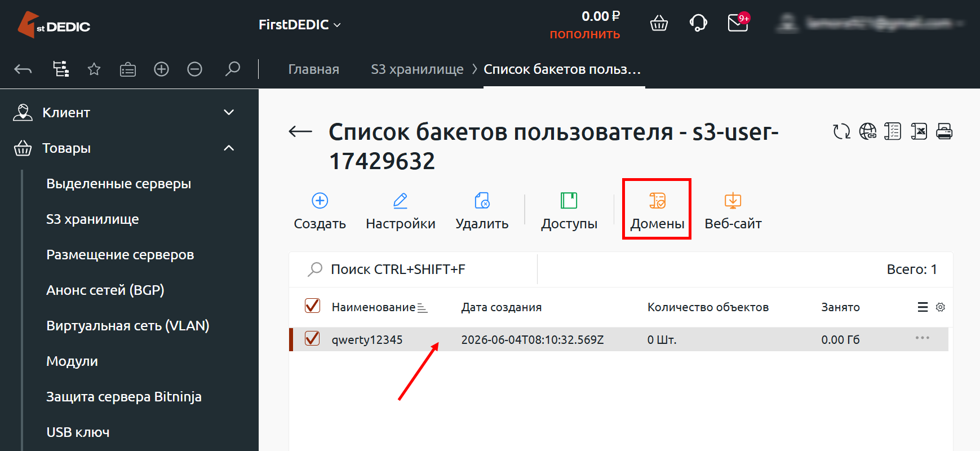Click the Доступы button

coord(569,211)
